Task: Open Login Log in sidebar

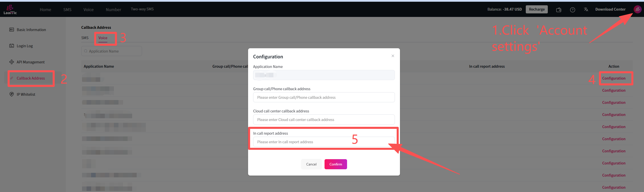Action: coord(25,46)
